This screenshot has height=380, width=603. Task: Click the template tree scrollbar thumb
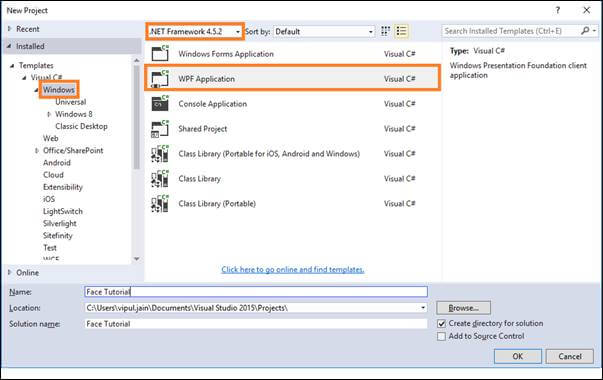[x=137, y=117]
